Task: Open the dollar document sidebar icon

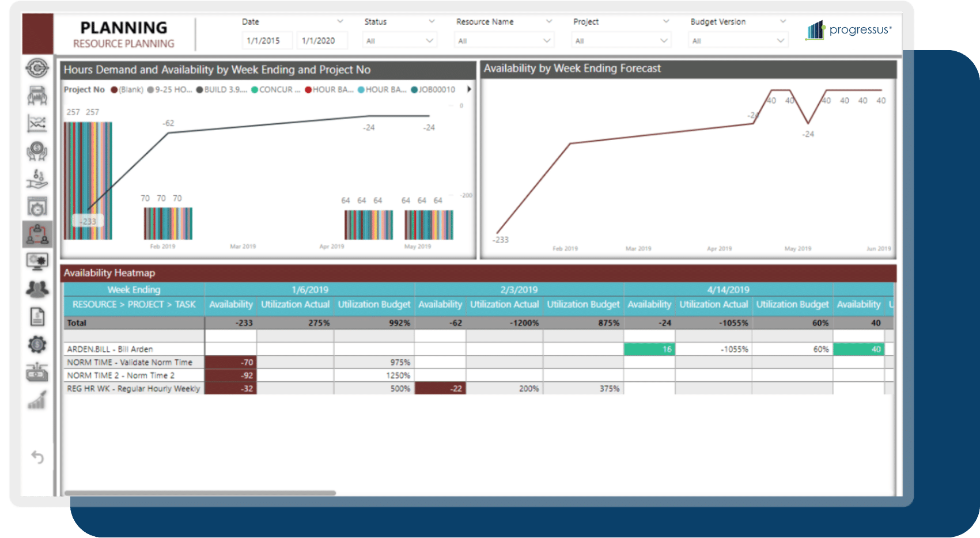Action: tap(37, 317)
